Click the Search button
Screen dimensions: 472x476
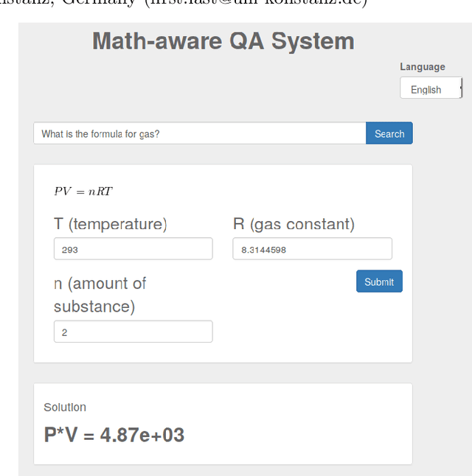pyautogui.click(x=389, y=133)
